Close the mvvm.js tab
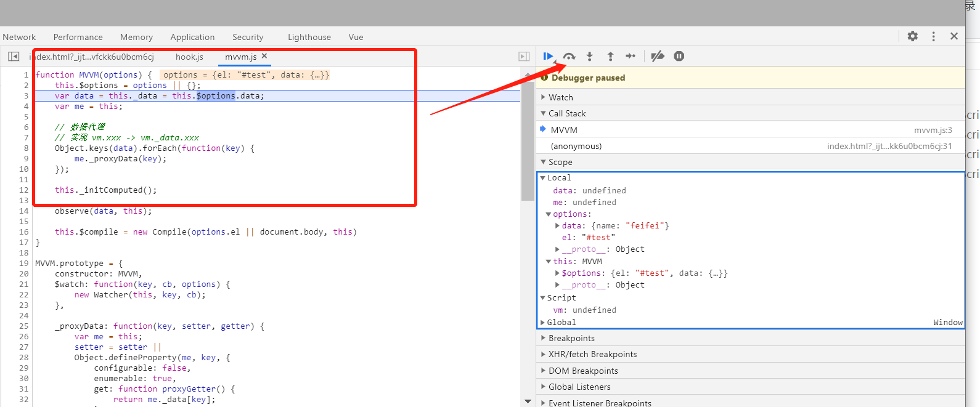Image resolution: width=980 pixels, height=407 pixels. (x=264, y=56)
